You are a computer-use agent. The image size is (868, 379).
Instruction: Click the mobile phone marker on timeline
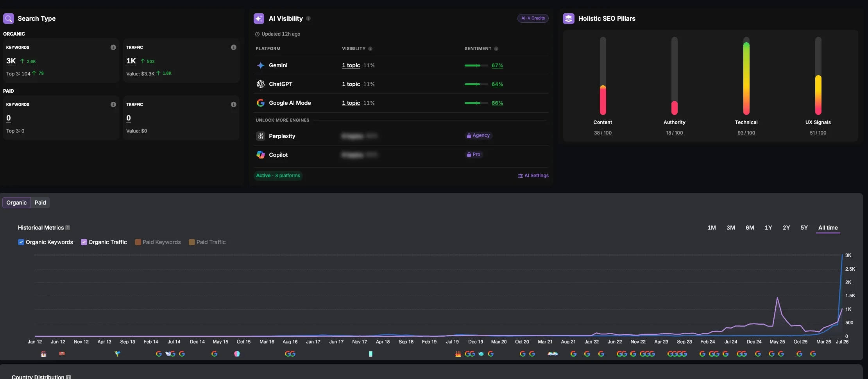click(x=370, y=354)
